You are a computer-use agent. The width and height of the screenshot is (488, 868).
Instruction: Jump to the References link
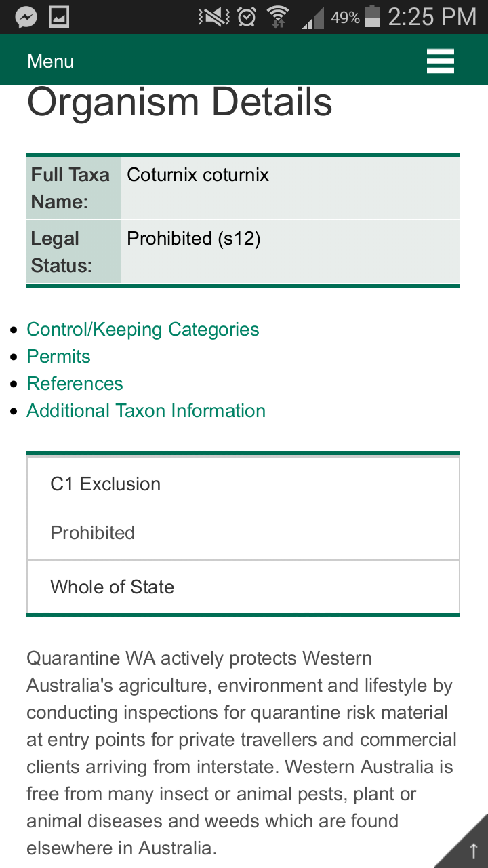(x=75, y=384)
